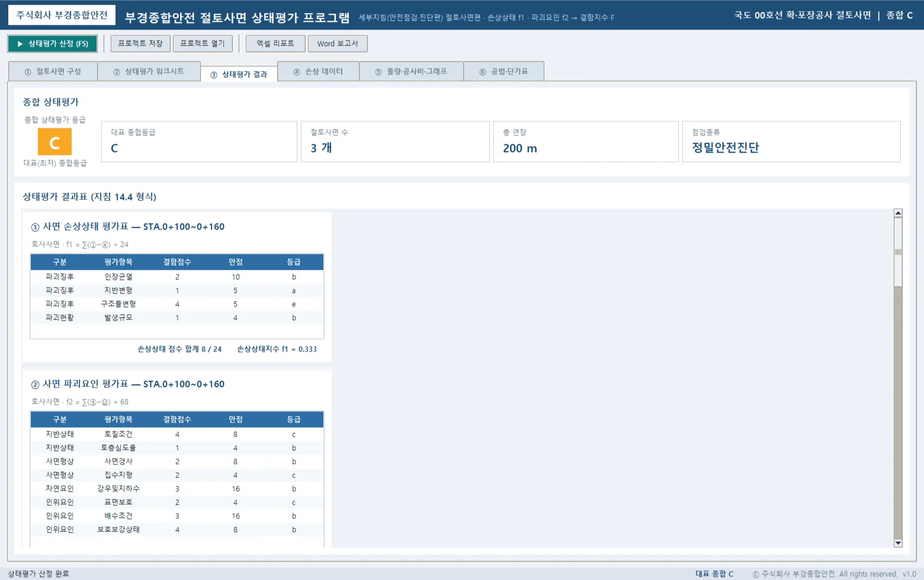Click the results vertical scrollbar thumb
This screenshot has height=580, width=924.
pos(898,252)
